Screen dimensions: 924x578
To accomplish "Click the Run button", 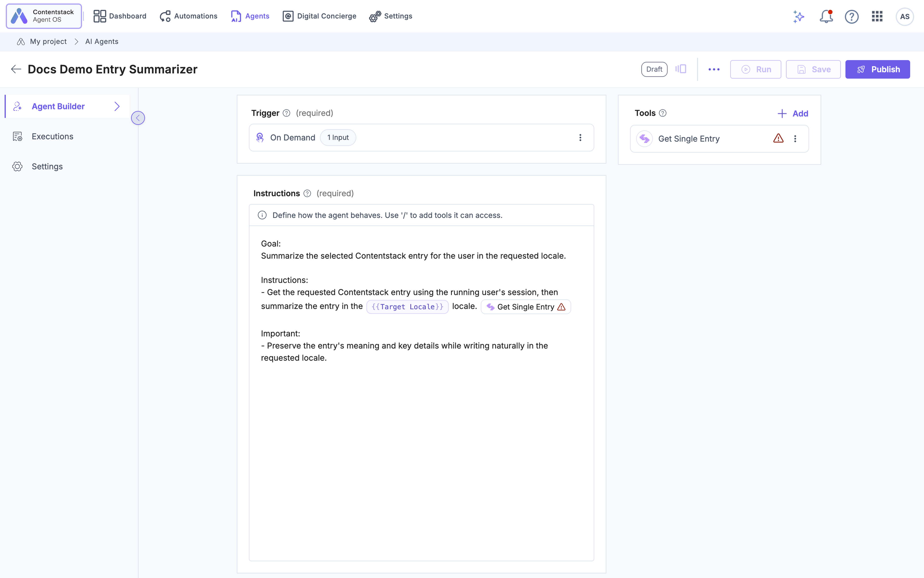I will 755,69.
